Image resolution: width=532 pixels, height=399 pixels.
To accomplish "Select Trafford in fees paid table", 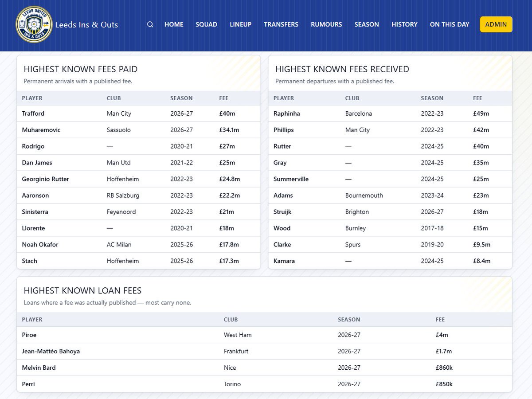I will 33,113.
